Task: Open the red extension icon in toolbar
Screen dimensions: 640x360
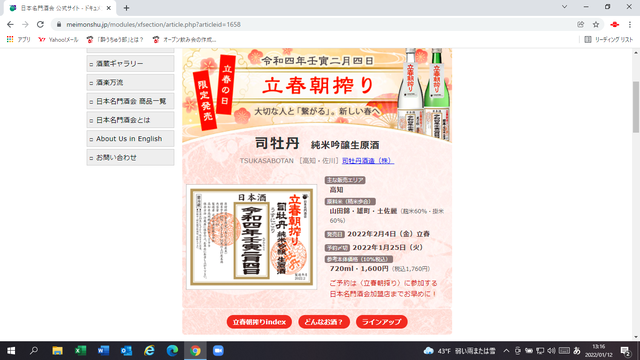Action: [x=614, y=24]
